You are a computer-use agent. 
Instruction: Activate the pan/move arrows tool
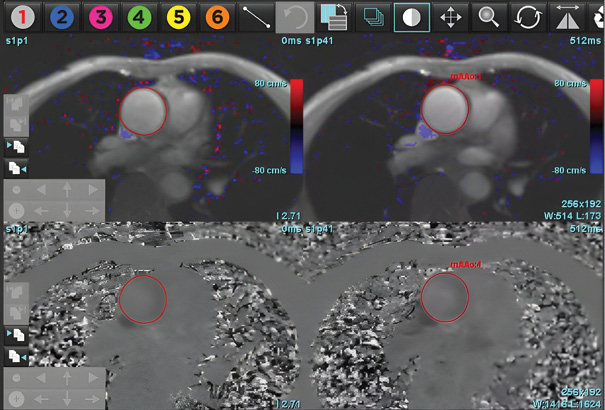pyautogui.click(x=451, y=17)
